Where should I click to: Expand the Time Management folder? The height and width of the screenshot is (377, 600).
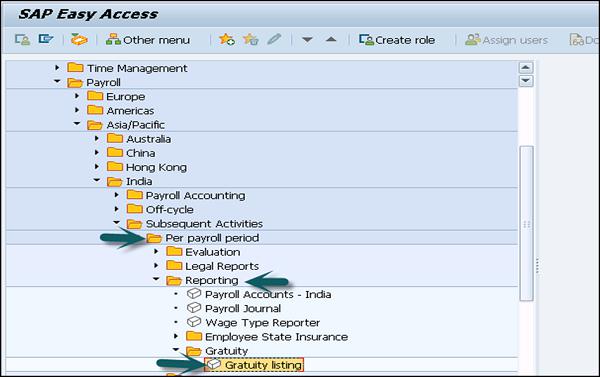pos(57,68)
